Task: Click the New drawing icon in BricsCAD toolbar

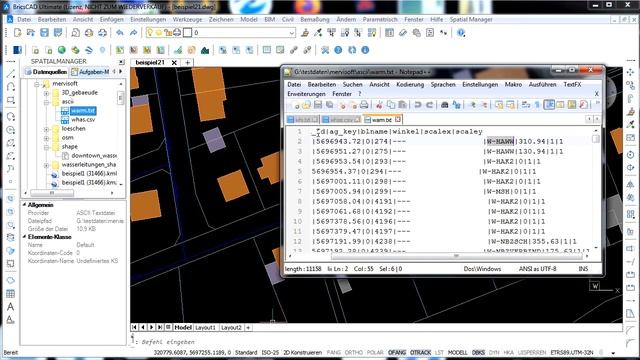Action: pyautogui.click(x=18, y=33)
